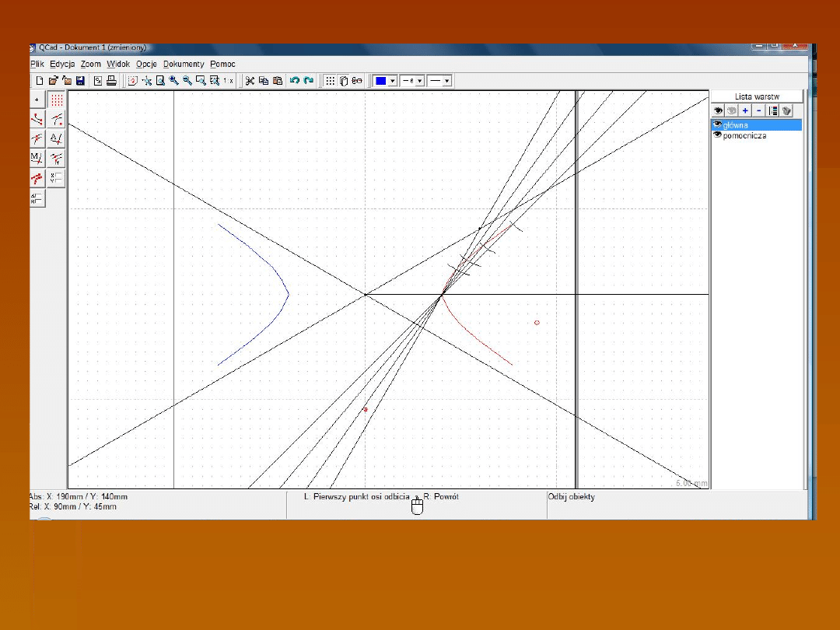Toggle the grid display button in toolbar
Screen dimensions: 840x630
click(x=330, y=80)
